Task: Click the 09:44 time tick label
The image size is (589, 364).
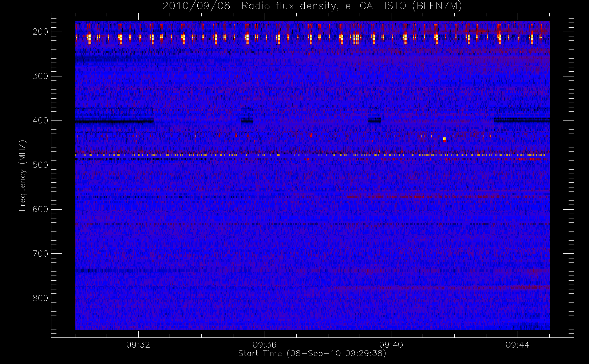Action: pos(517,345)
